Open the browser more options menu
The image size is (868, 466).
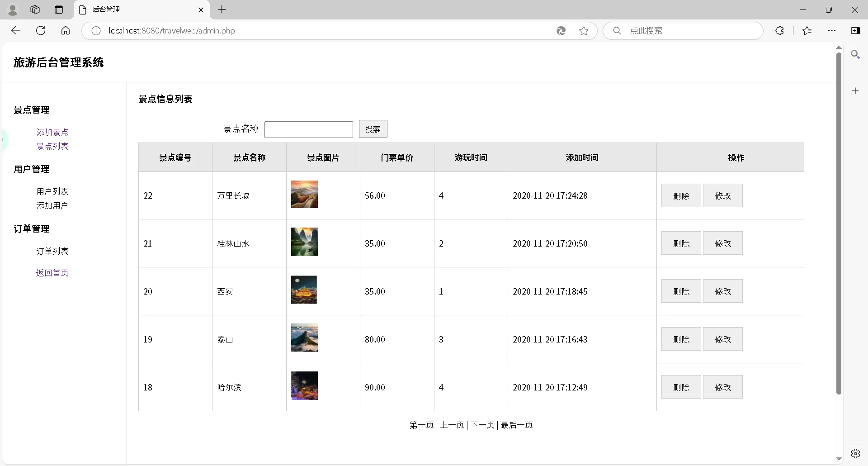coord(832,31)
